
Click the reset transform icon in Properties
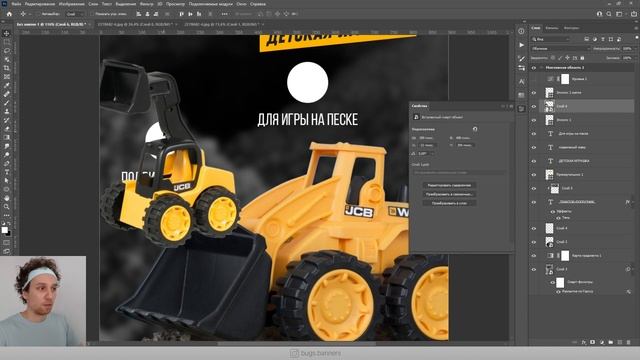[x=475, y=129]
